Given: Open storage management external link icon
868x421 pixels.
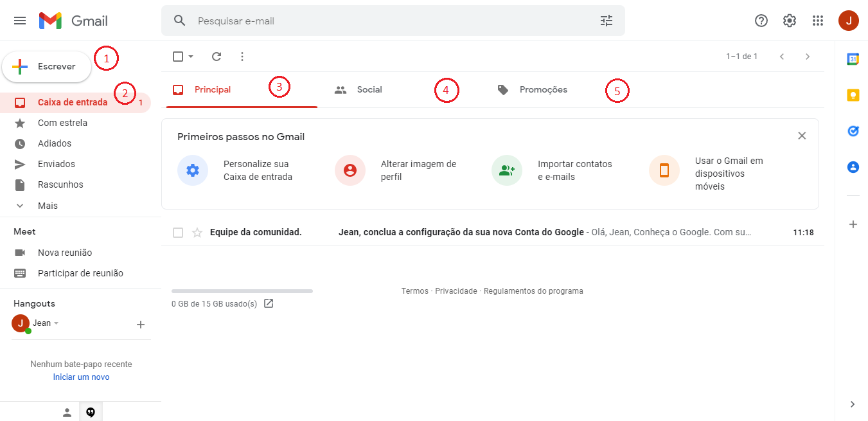Looking at the screenshot, I should 269,303.
